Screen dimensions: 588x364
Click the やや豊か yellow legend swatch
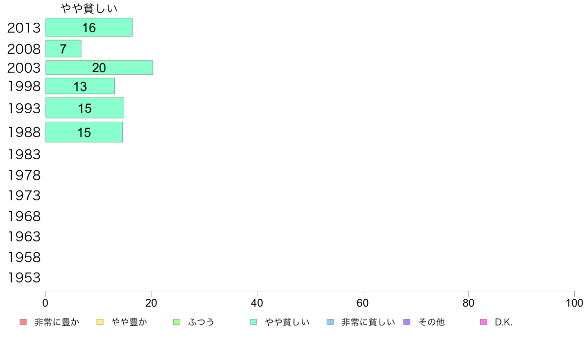pyautogui.click(x=100, y=322)
